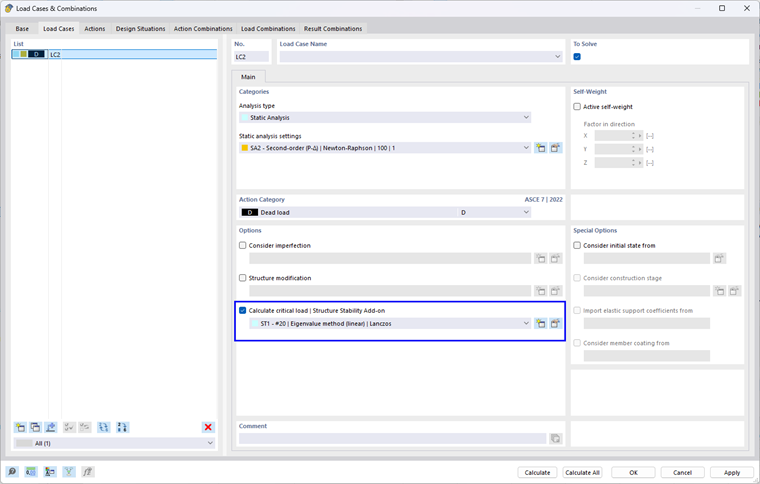Click the script function icon in the bottom bar
The height and width of the screenshot is (484, 760).
point(88,471)
